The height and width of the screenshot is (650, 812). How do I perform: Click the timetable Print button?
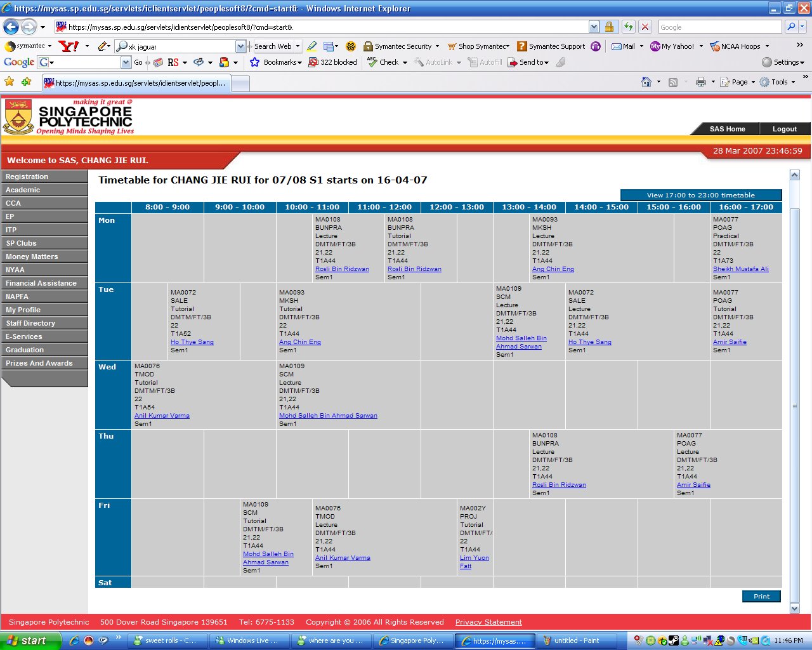(761, 596)
